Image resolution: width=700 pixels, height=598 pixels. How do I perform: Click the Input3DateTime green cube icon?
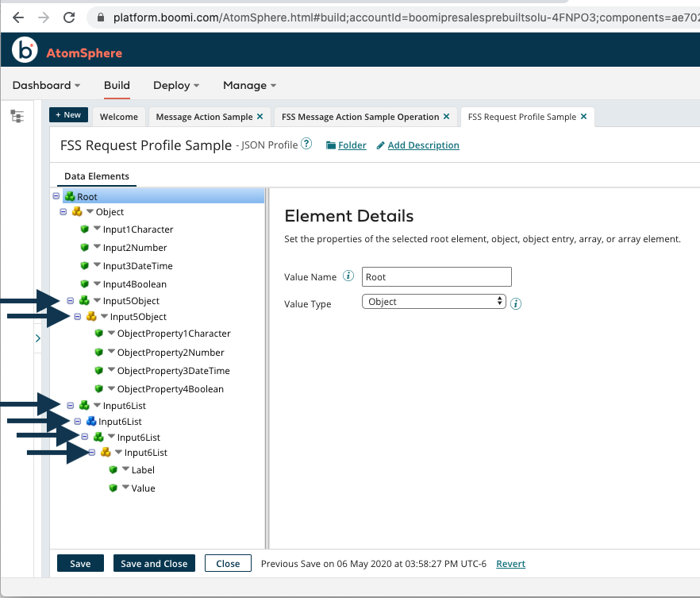pos(84,265)
